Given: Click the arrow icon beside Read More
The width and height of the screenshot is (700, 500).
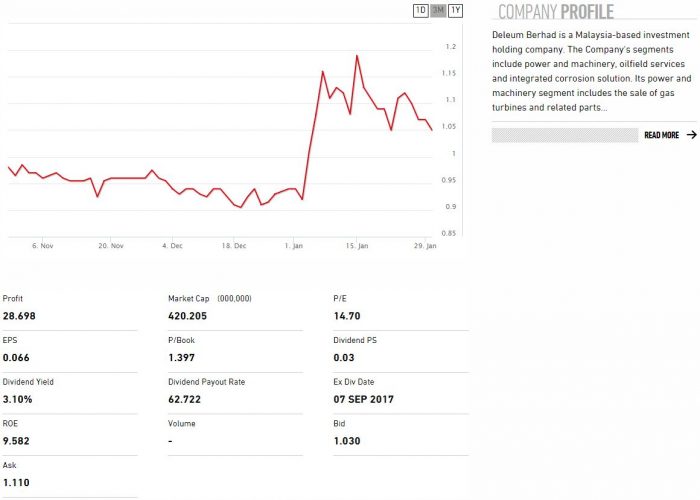Looking at the screenshot, I should click(x=691, y=135).
